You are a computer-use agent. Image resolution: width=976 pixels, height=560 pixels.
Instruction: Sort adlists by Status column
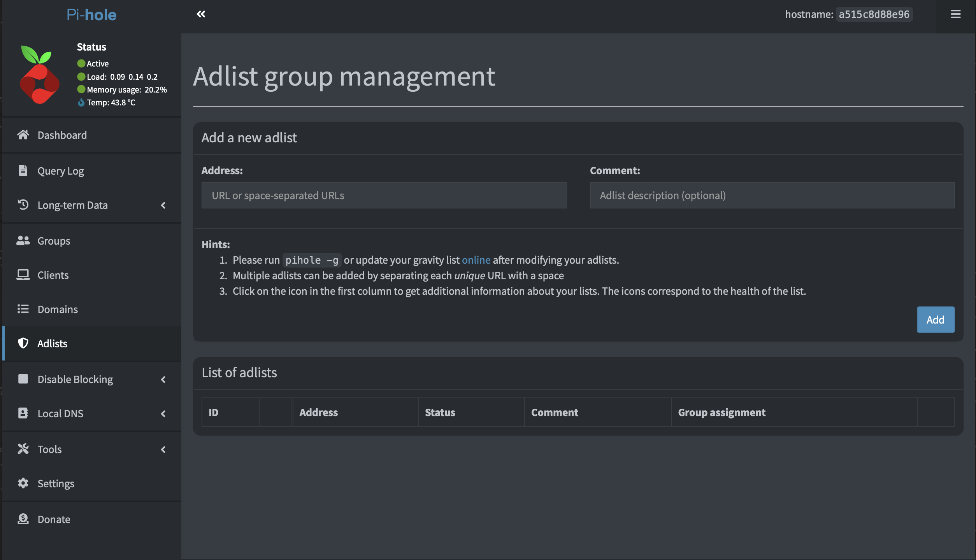tap(471, 412)
